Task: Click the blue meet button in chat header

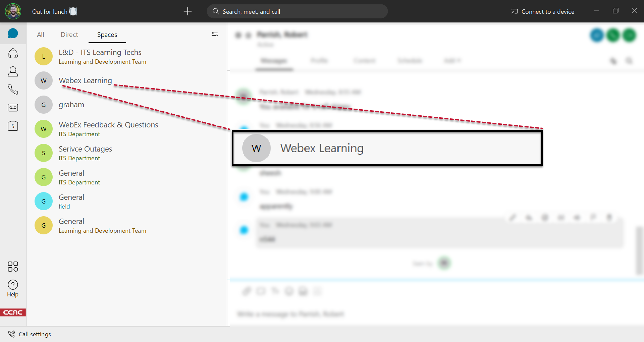Action: [597, 35]
